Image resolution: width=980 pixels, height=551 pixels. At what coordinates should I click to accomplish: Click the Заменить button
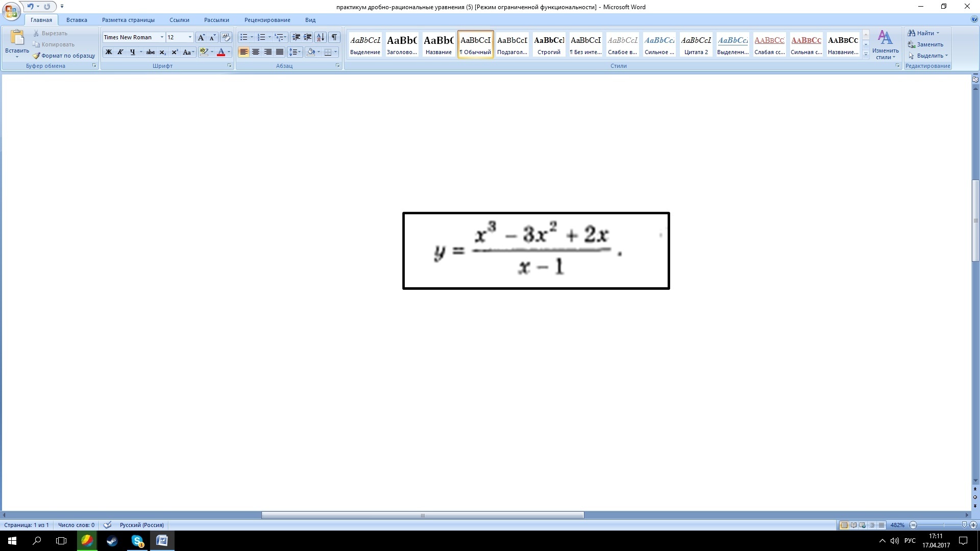(x=927, y=44)
